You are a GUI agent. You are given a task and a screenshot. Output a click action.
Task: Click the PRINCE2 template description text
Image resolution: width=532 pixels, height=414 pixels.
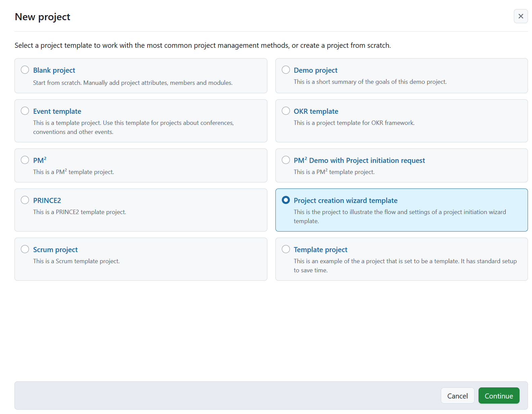[80, 212]
